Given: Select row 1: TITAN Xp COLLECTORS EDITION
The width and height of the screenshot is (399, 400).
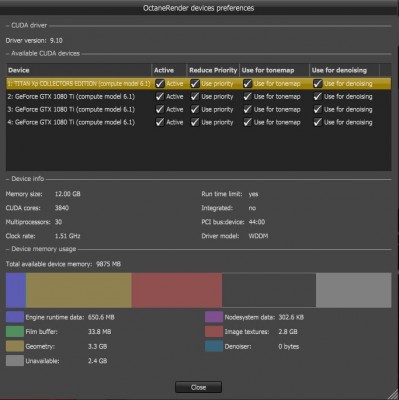Looking at the screenshot, I should (x=199, y=84).
